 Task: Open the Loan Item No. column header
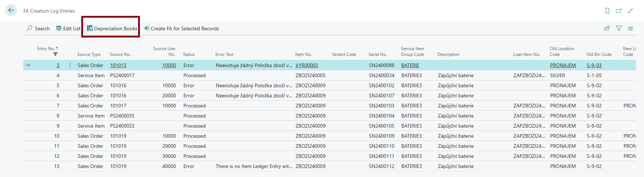coord(526,54)
